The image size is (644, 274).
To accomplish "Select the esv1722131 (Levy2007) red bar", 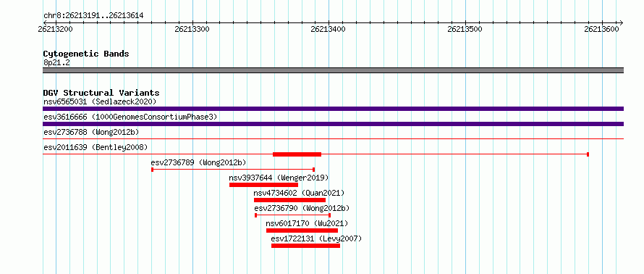I will 305,246.
